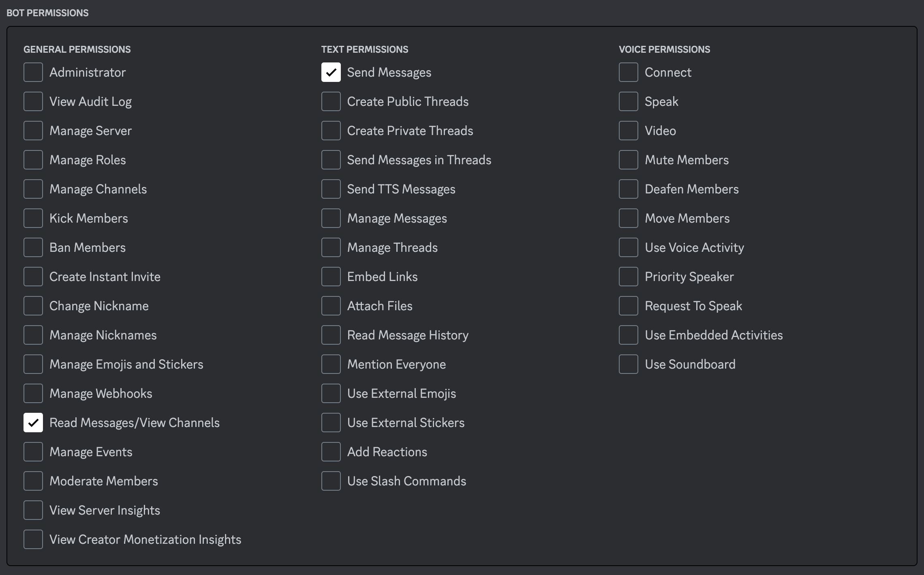The width and height of the screenshot is (924, 575).
Task: Check the Add Reactions box
Action: [x=331, y=452]
